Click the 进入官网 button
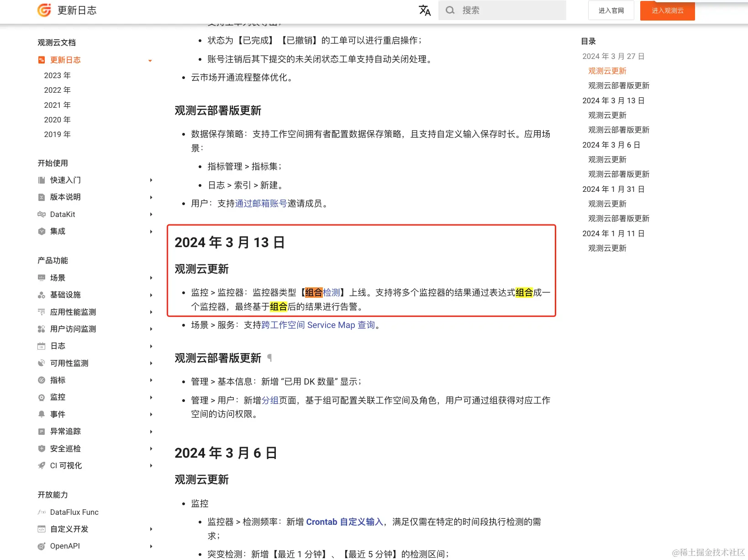Screen dimensions: 748x560 coord(611,11)
